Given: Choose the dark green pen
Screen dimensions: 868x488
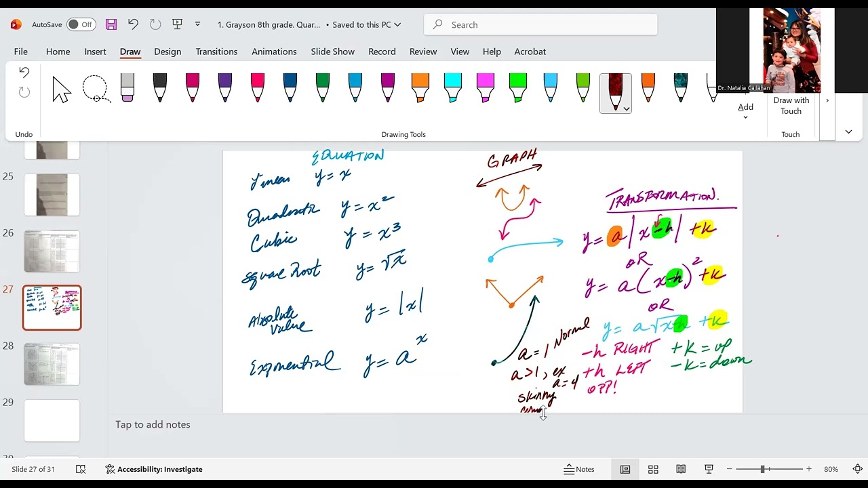Looking at the screenshot, I should (x=323, y=88).
